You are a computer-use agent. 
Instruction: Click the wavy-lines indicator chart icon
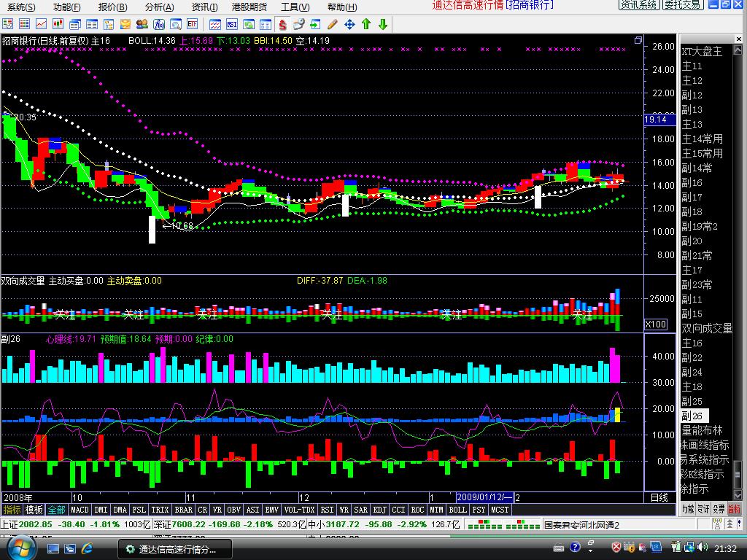point(215,24)
